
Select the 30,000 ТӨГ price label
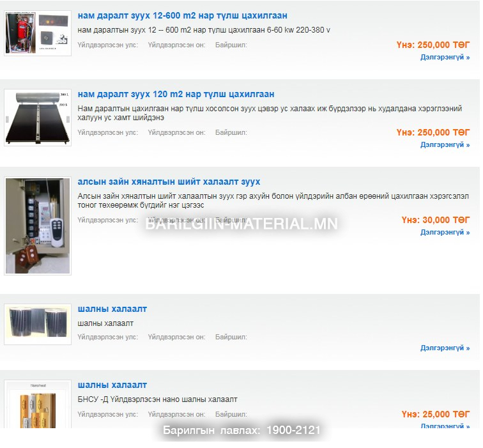[x=436, y=220]
